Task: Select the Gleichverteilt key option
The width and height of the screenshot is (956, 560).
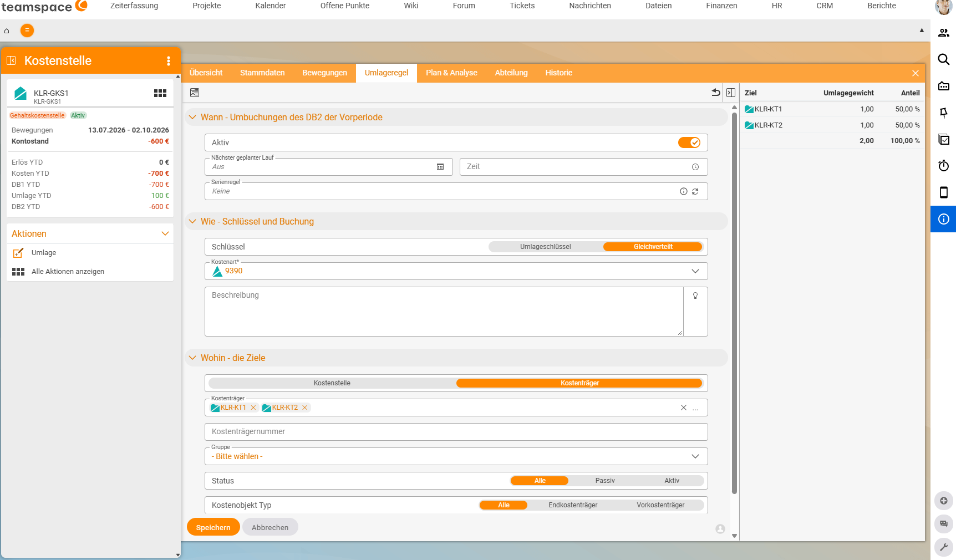Action: (653, 247)
